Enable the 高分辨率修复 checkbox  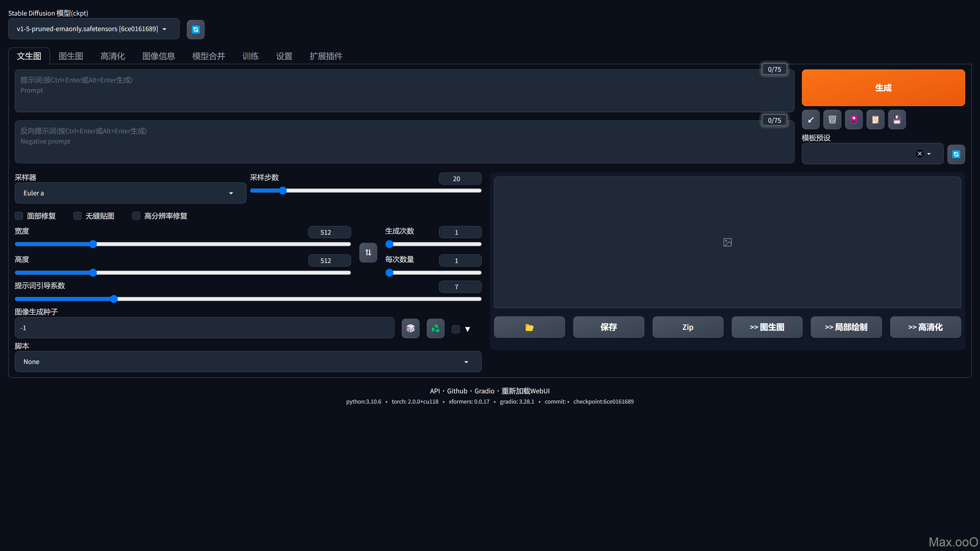click(136, 216)
